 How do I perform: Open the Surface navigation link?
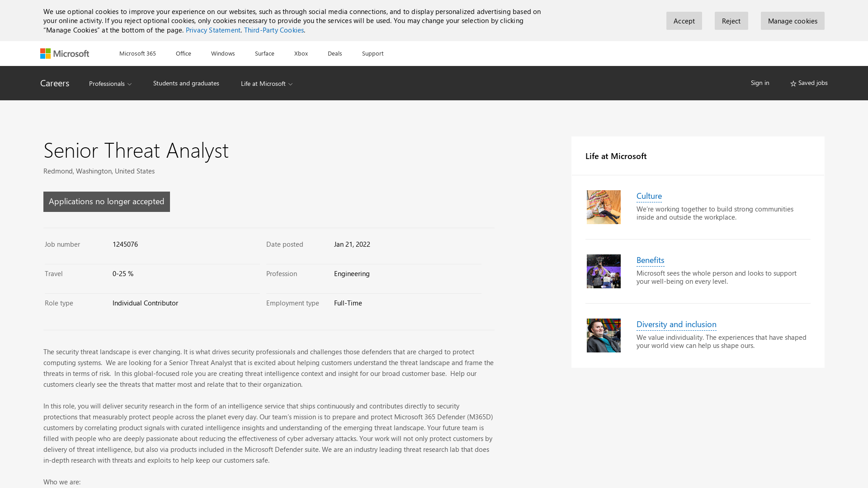[x=264, y=53]
